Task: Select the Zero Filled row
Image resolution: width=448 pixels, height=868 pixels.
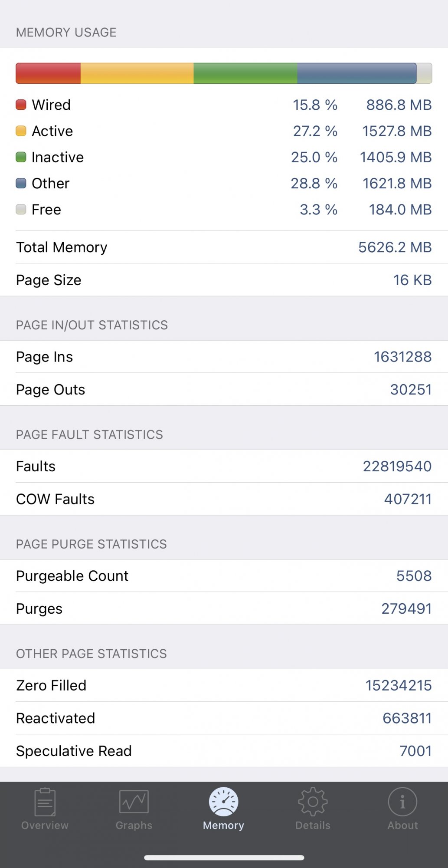Action: pyautogui.click(x=224, y=685)
